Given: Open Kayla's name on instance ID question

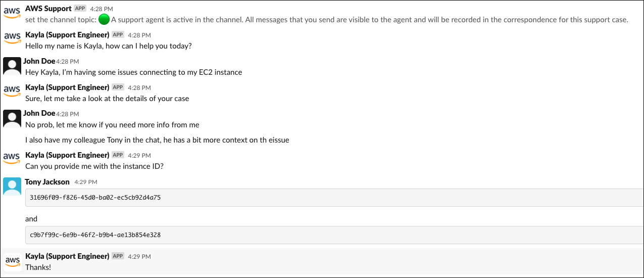Looking at the screenshot, I should point(67,155).
